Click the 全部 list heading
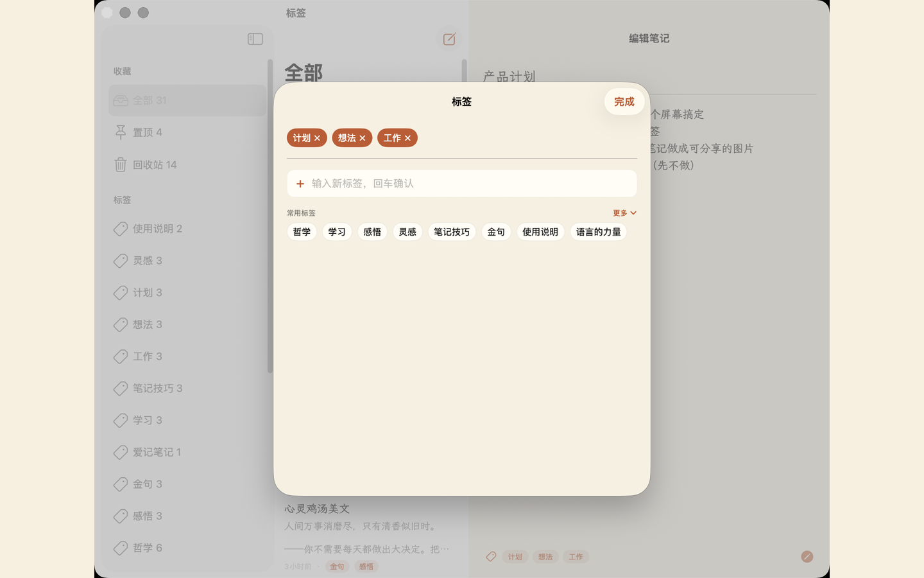The width and height of the screenshot is (924, 578). tap(304, 72)
